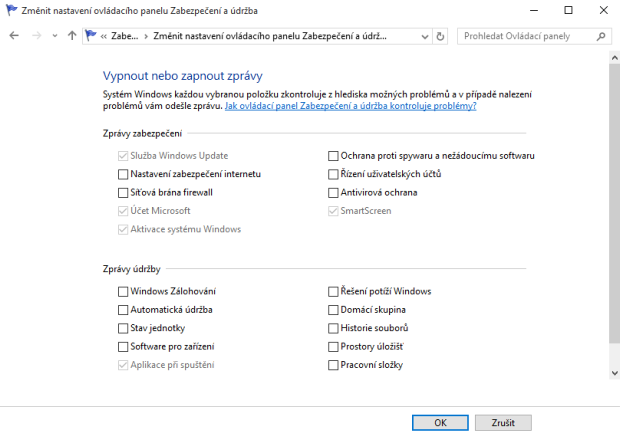Open the double-chevron breadcrumb overflow
Image resolution: width=620 pixels, height=437 pixels.
pos(104,36)
